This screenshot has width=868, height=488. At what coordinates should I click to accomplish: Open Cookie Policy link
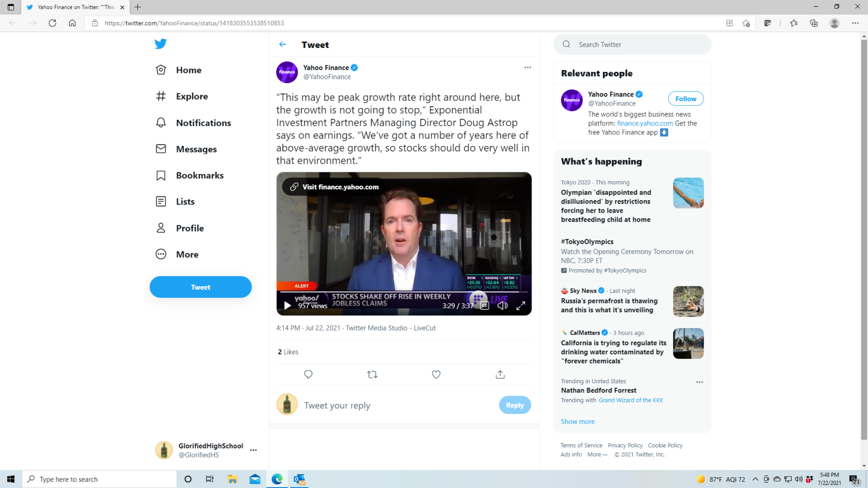pyautogui.click(x=665, y=446)
